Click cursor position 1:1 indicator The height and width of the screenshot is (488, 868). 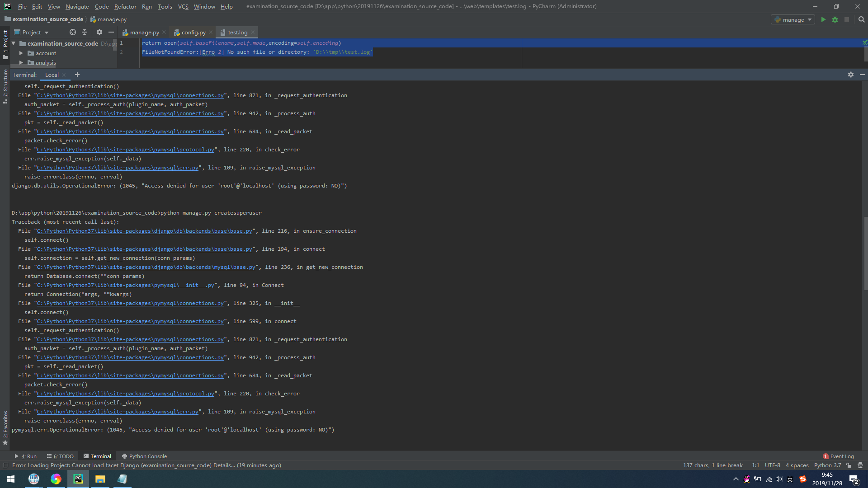tap(755, 465)
